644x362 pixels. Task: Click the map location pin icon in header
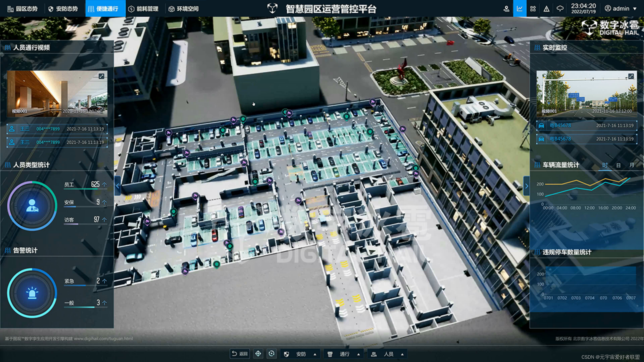click(506, 9)
